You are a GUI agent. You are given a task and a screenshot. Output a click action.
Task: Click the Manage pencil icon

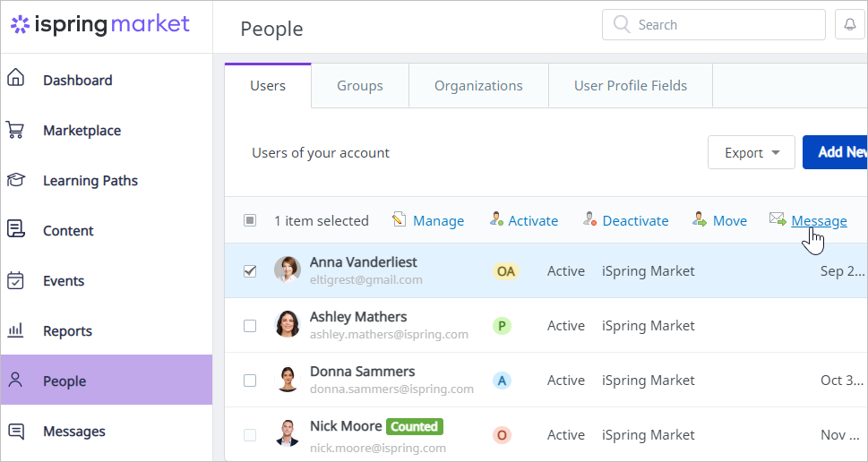tap(399, 219)
